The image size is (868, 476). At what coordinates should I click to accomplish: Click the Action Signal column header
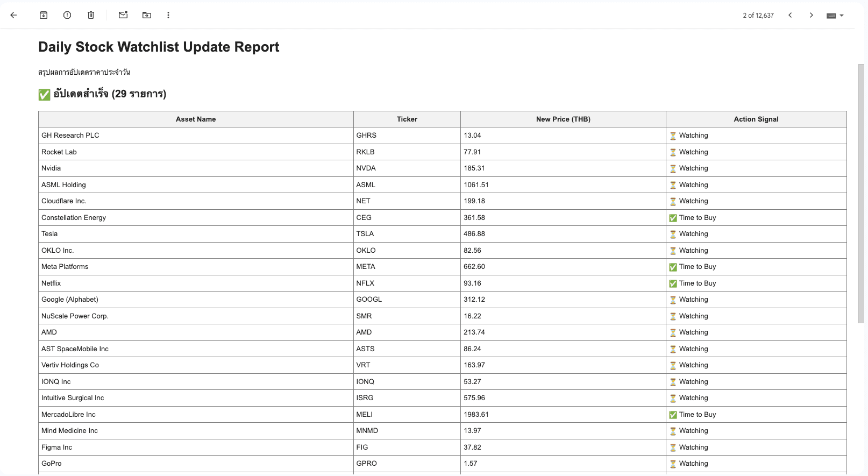(756, 119)
